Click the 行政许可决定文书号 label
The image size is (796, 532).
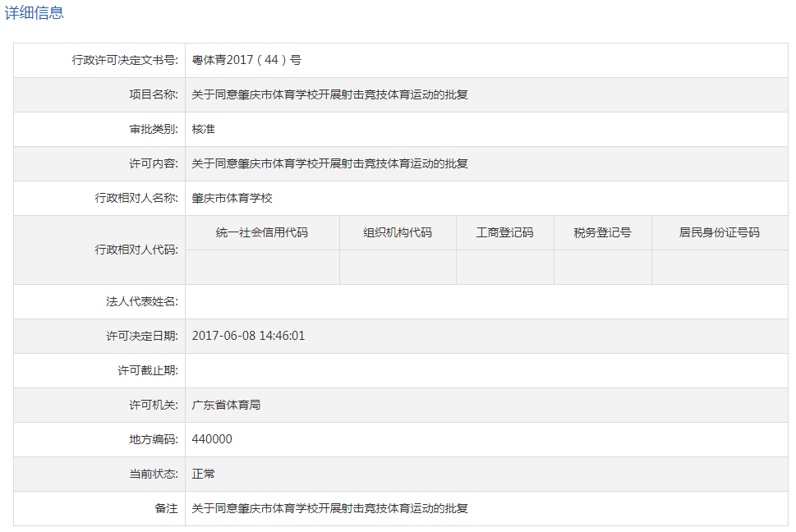(125, 60)
